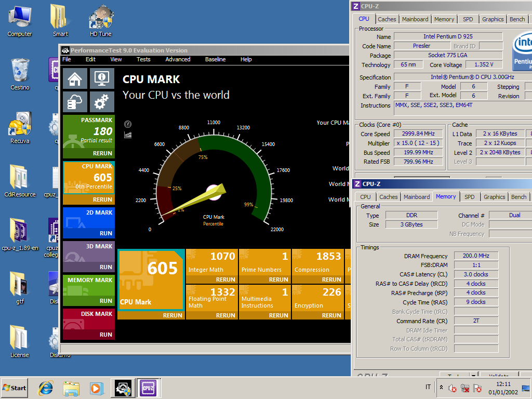Open the cloud baseline manager icon
This screenshot has height=399, width=532.
[75, 102]
